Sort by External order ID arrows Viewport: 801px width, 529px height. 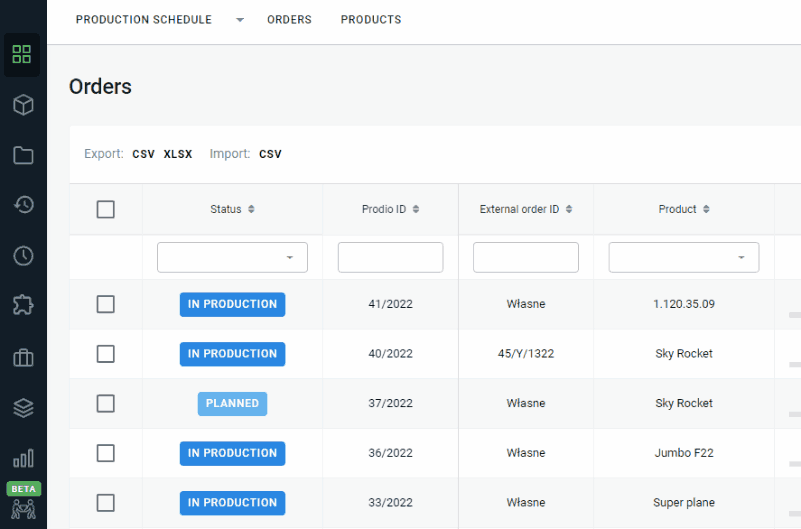coord(569,209)
